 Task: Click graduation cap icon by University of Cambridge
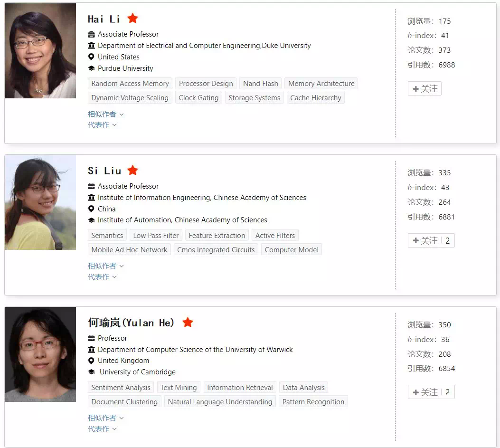point(92,372)
